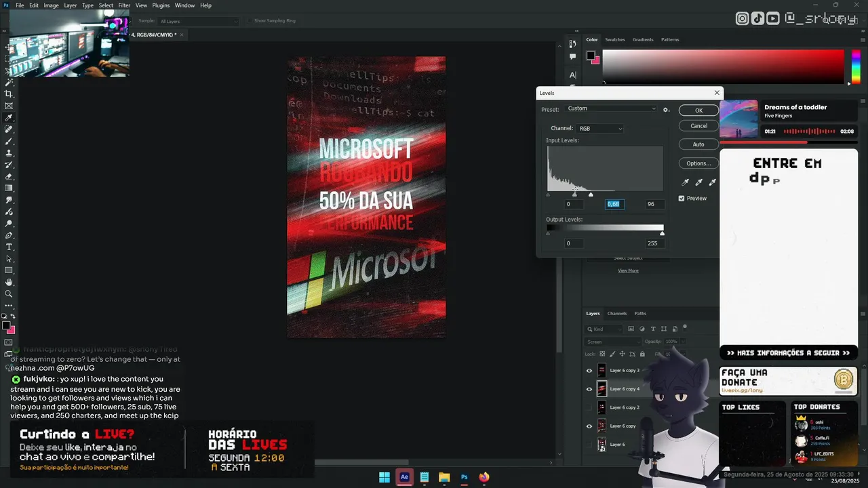This screenshot has width=868, height=488.
Task: Open the Channel RGB dropdown
Action: 599,128
